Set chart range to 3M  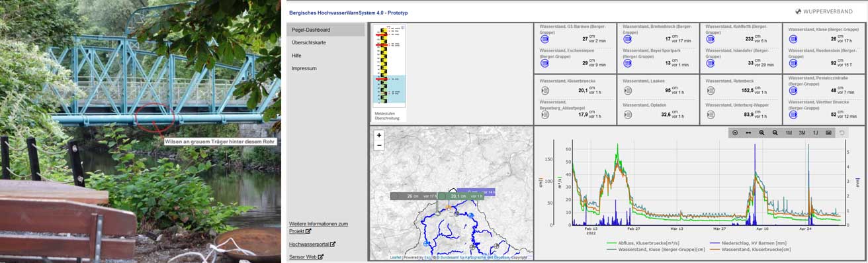pyautogui.click(x=802, y=132)
